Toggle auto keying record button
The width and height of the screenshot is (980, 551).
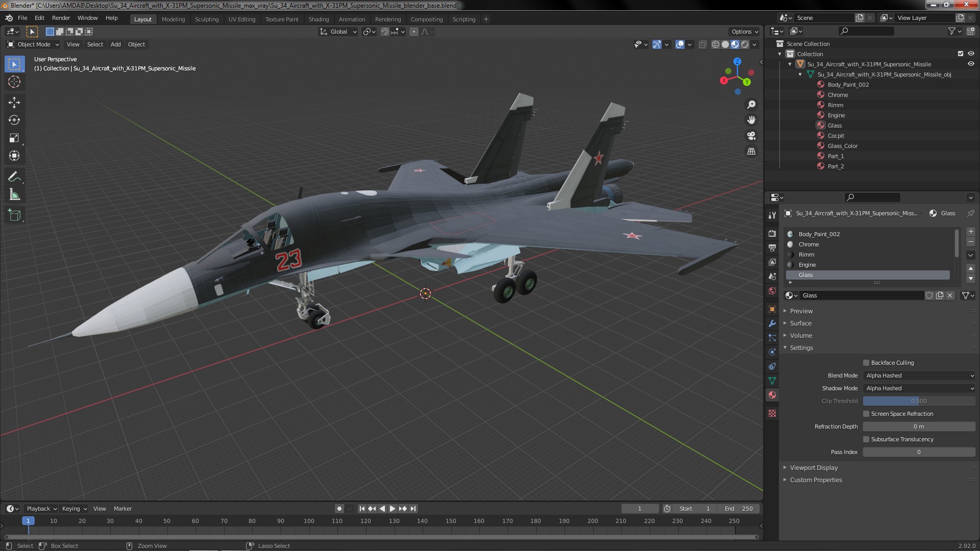pos(339,509)
